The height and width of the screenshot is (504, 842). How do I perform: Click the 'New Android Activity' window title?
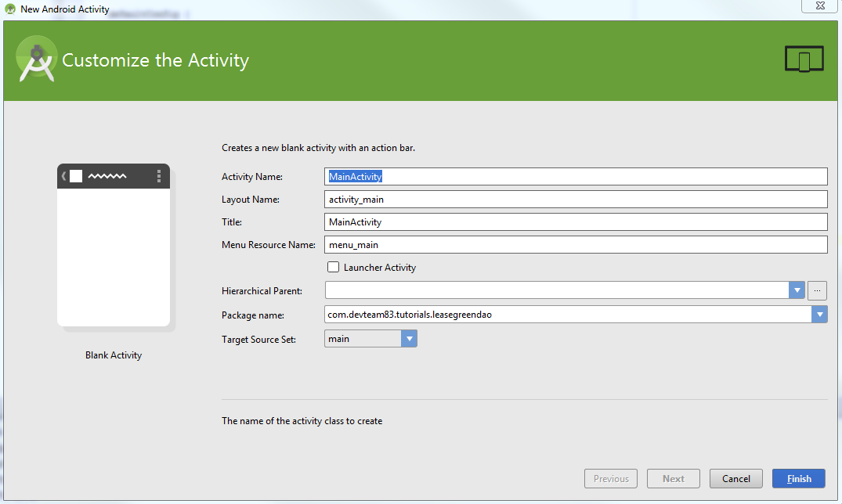point(64,9)
